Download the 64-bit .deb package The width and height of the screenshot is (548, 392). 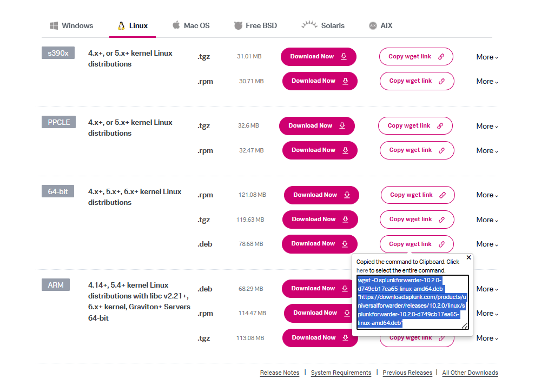tap(319, 244)
